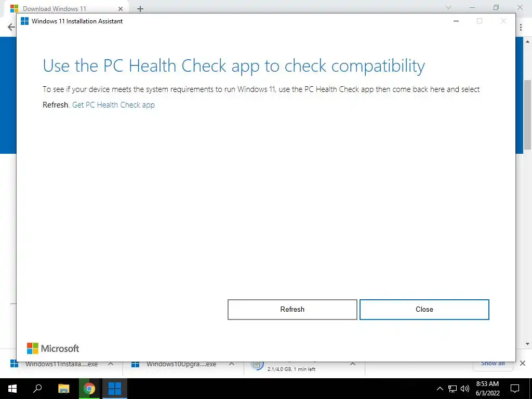Click the page scrollbar up arrow
Viewport: 532px width, 399px height.
tap(527, 42)
